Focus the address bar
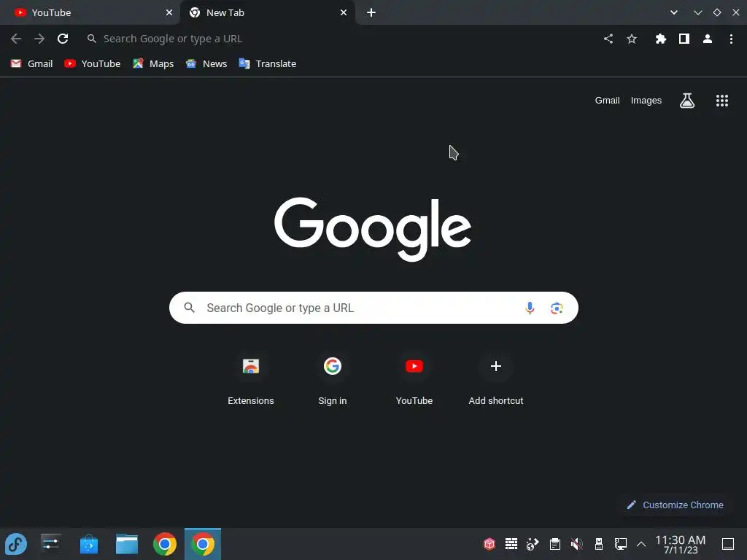 point(338,39)
